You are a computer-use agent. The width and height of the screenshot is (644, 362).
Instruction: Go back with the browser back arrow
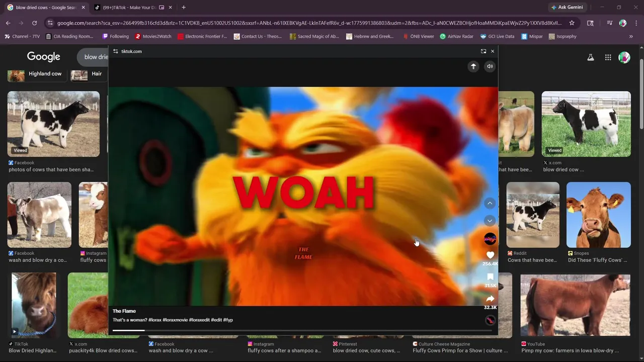[x=8, y=23]
